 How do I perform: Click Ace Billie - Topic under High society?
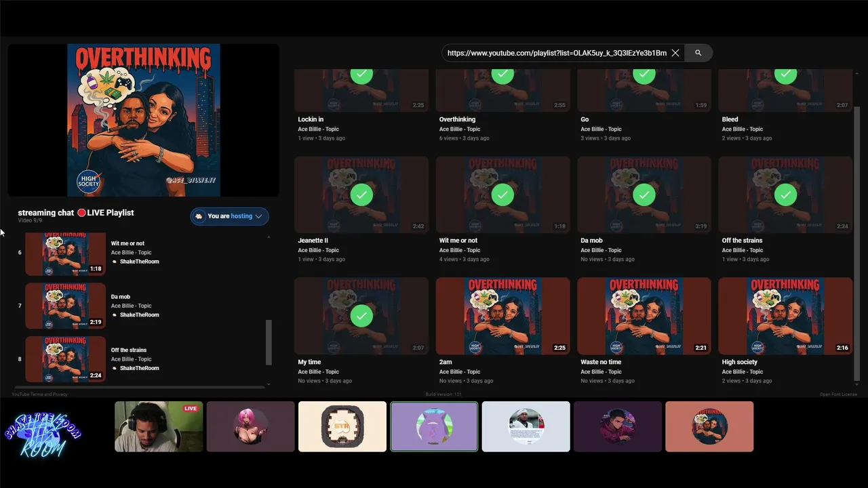[742, 371]
